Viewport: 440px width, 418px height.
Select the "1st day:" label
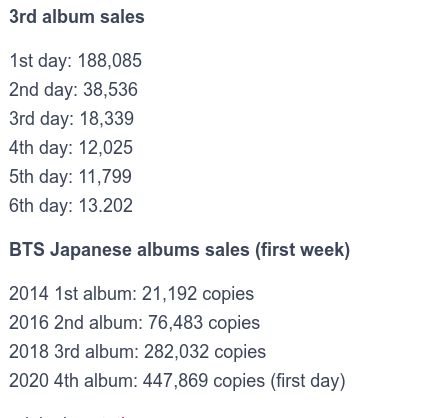tap(41, 61)
